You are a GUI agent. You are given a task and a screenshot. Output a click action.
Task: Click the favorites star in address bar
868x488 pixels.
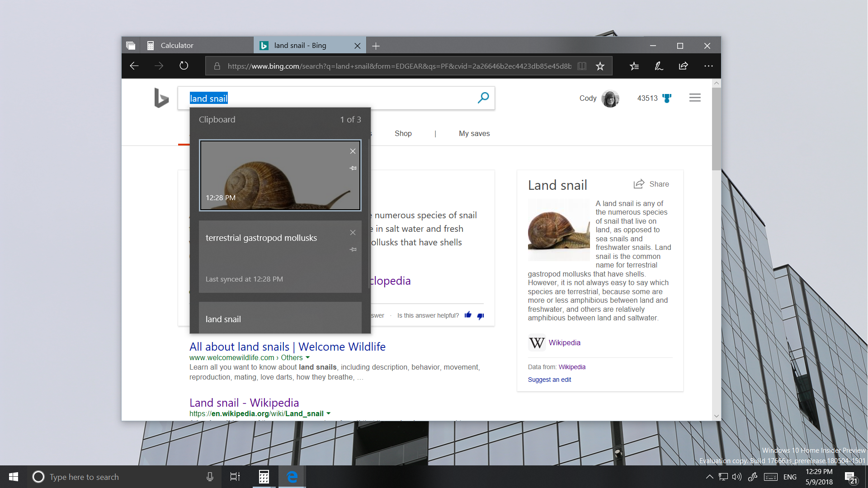(600, 66)
